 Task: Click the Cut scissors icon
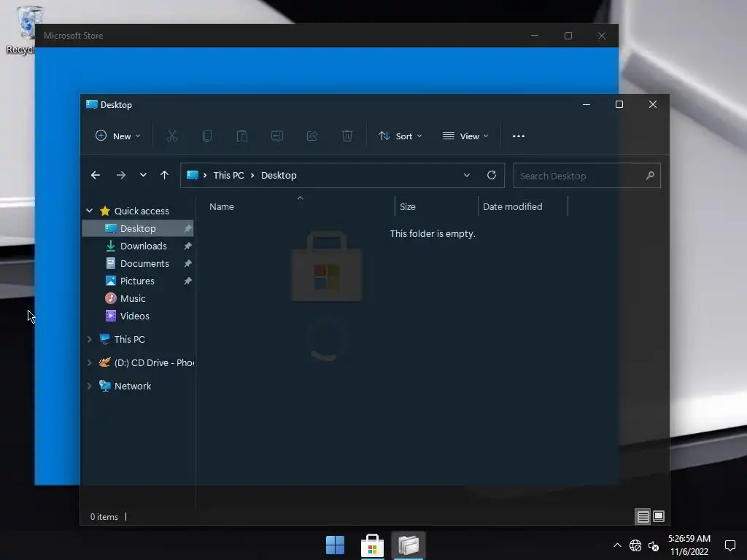point(172,136)
